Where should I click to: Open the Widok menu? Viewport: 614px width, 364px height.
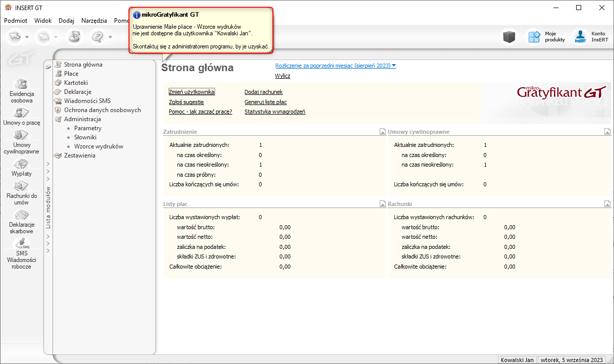coord(43,21)
